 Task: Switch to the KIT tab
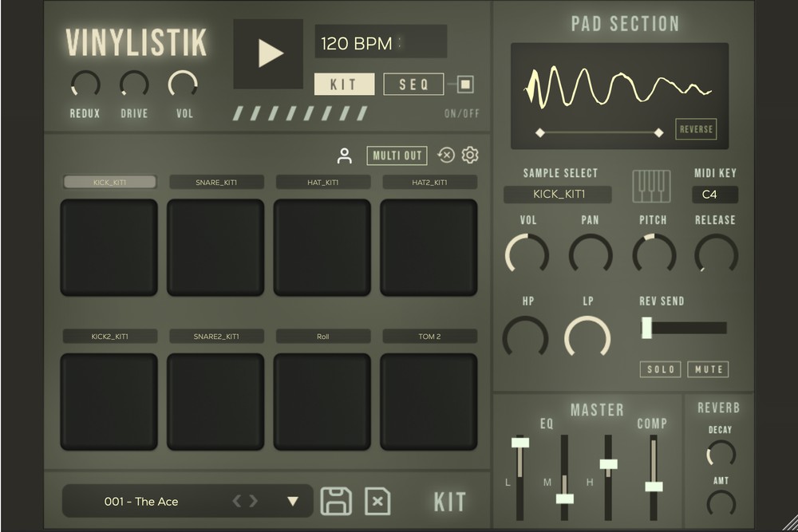(344, 85)
